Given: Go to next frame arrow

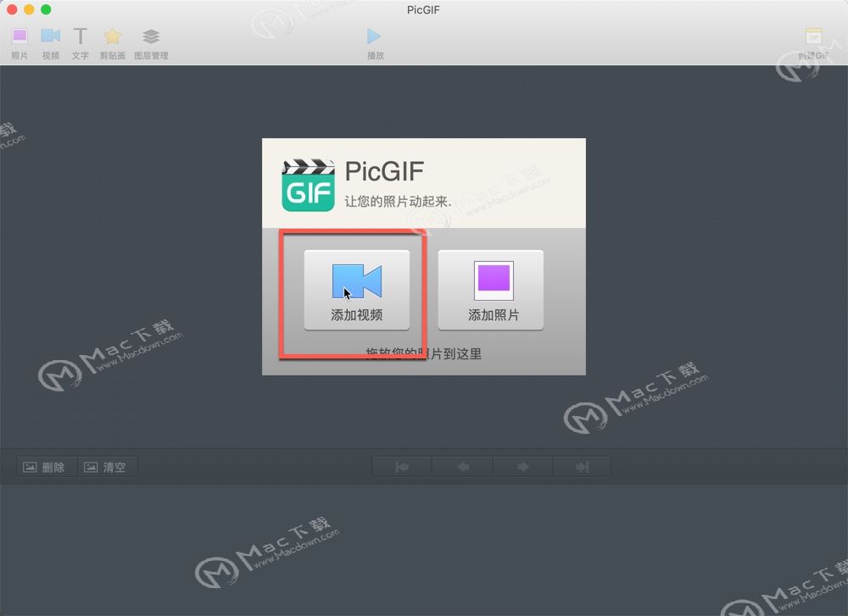Looking at the screenshot, I should [522, 467].
